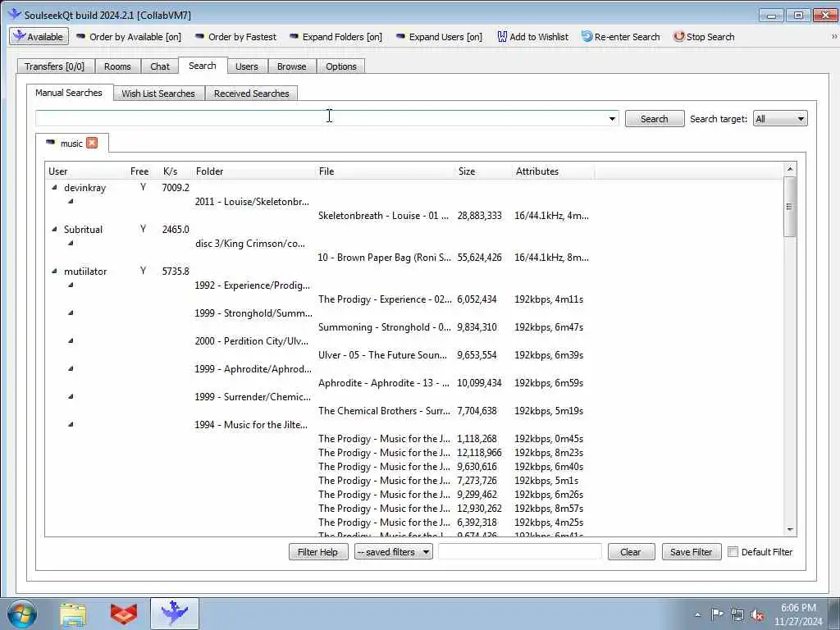Select Skeletonbreath - Louise - 01 file

click(383, 216)
